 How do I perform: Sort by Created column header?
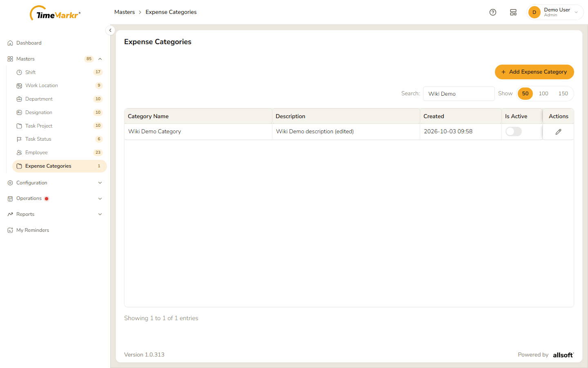point(461,116)
